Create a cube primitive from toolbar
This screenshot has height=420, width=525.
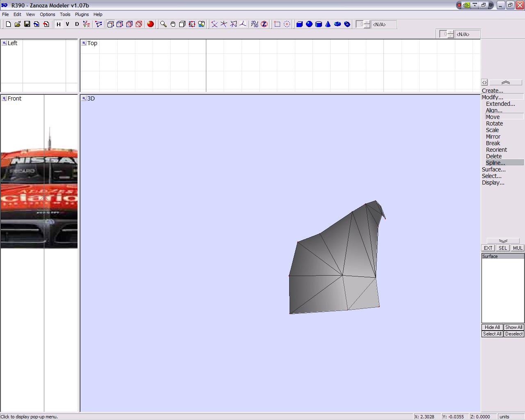(x=299, y=24)
